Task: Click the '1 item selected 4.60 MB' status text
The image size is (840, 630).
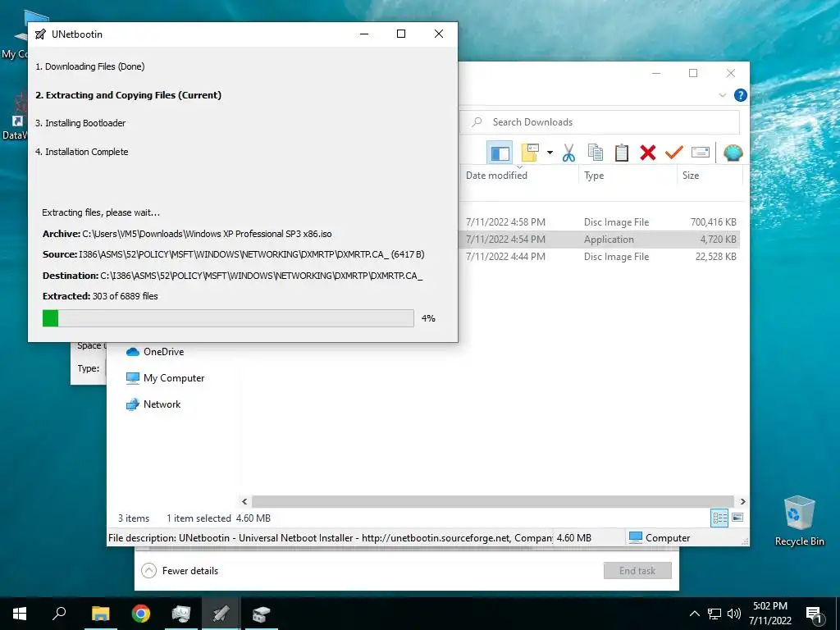Action: click(x=218, y=518)
